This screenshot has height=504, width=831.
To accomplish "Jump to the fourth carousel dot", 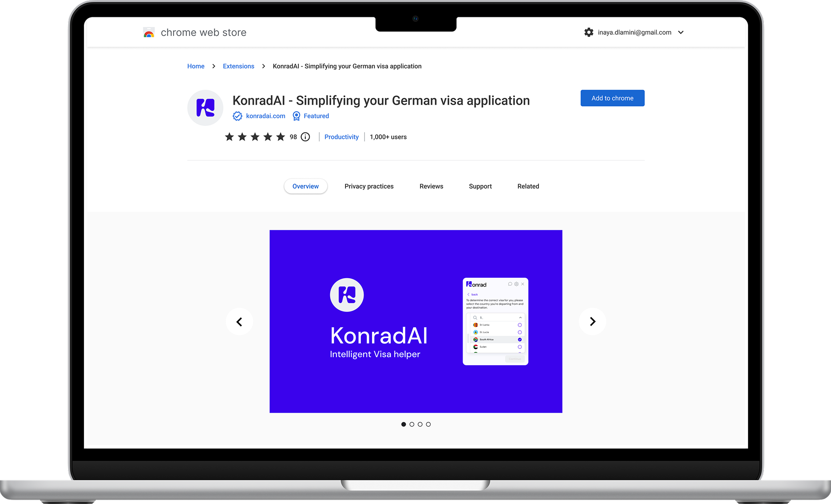I will coord(428,425).
